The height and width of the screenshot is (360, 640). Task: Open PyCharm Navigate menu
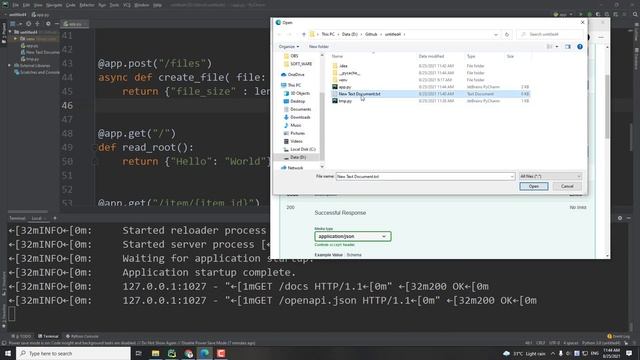[54, 5]
